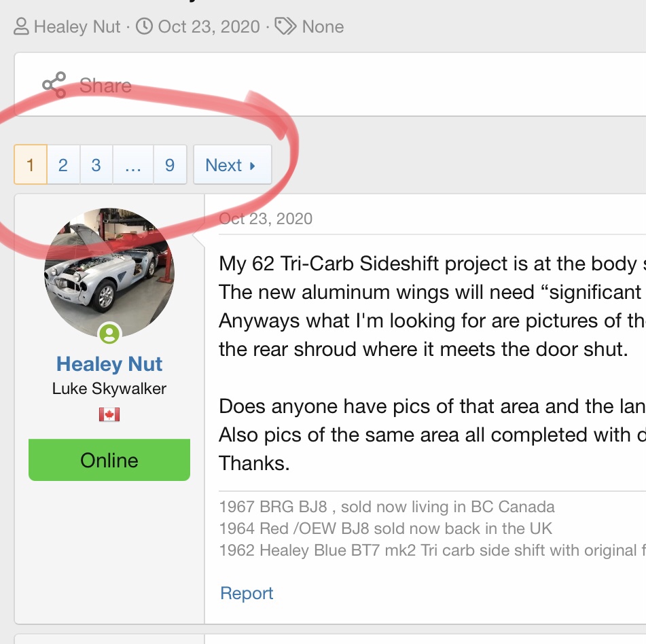Click the Canadian flag icon under Luke Skywalker
Screen dimensions: 646x644
(109, 414)
